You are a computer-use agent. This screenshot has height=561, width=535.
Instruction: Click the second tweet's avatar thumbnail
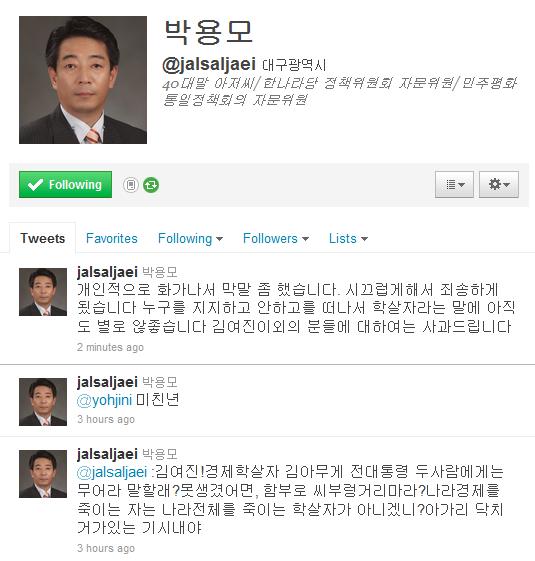click(43, 402)
